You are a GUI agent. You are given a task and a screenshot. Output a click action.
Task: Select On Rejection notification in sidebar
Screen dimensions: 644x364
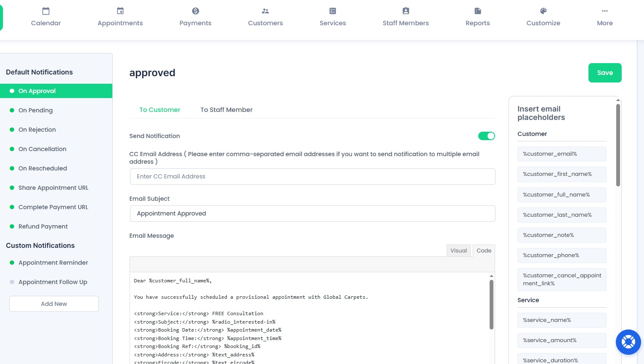[x=37, y=130]
